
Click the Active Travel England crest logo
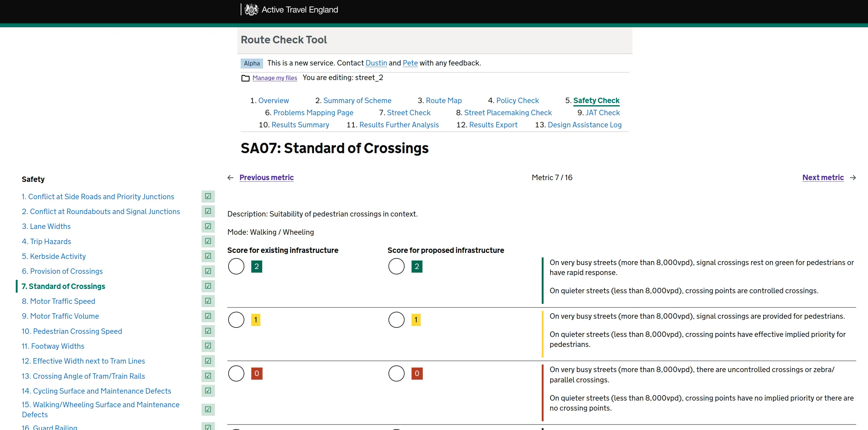click(251, 9)
